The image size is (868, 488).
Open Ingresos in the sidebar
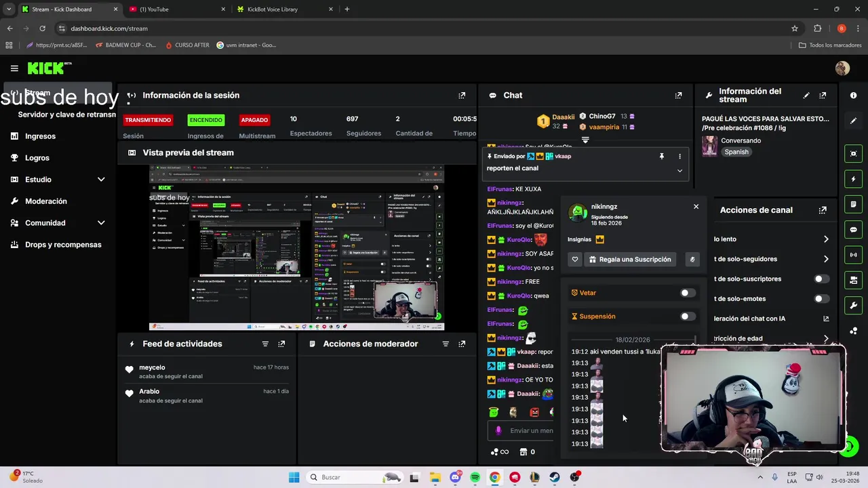(x=40, y=136)
